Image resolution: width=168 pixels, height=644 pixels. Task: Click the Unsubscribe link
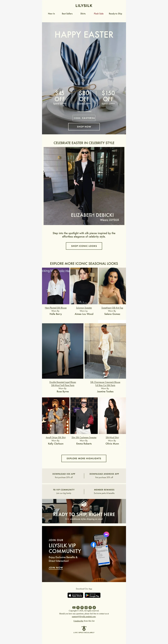(78, 621)
